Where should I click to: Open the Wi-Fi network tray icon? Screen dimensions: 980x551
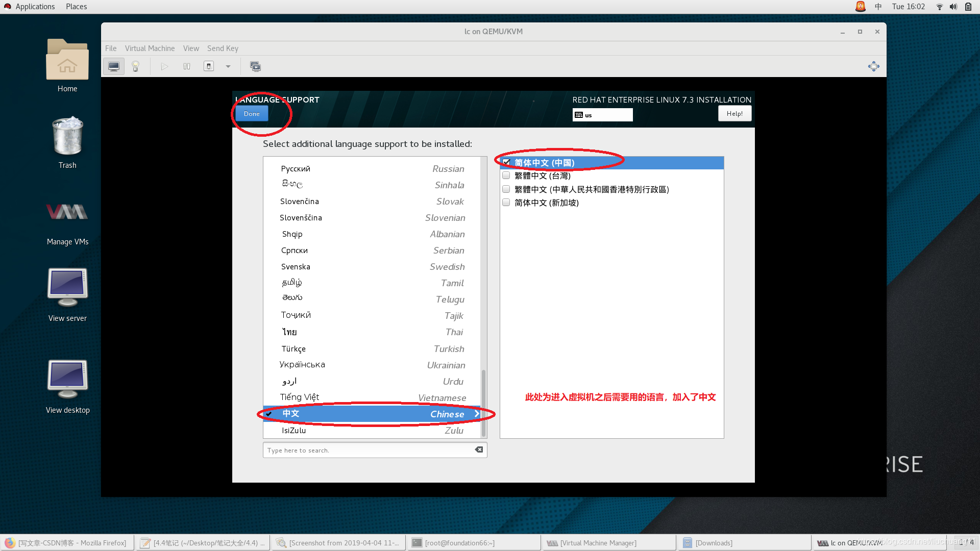pyautogui.click(x=939, y=7)
